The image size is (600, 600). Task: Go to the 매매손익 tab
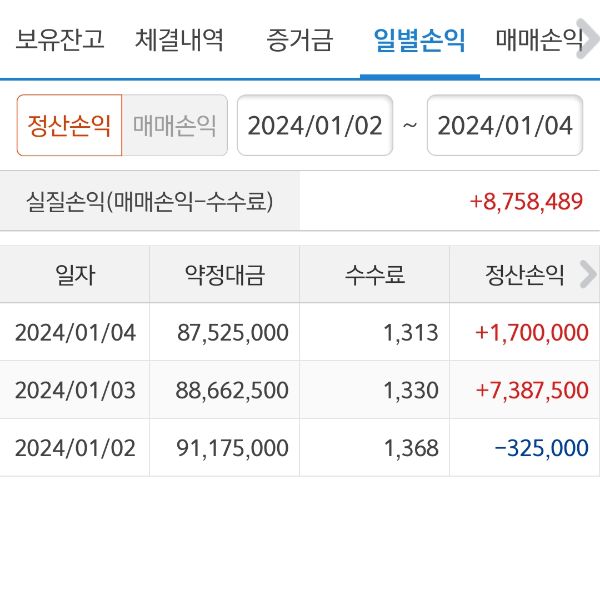point(538,41)
